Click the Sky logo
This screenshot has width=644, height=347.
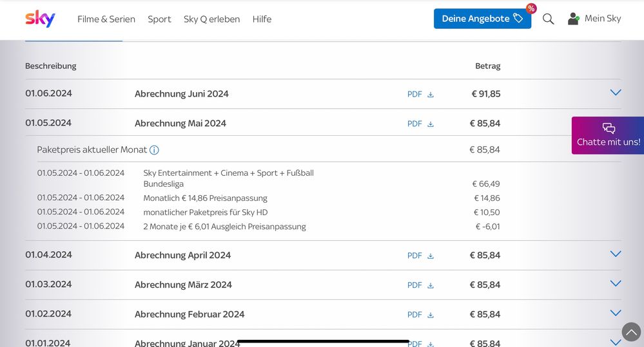pos(40,19)
